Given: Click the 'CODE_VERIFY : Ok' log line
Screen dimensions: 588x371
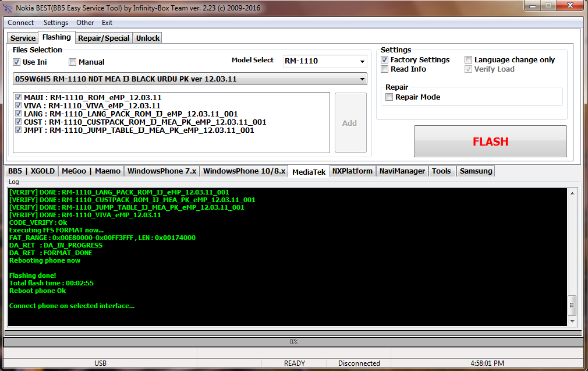Looking at the screenshot, I should [38, 222].
